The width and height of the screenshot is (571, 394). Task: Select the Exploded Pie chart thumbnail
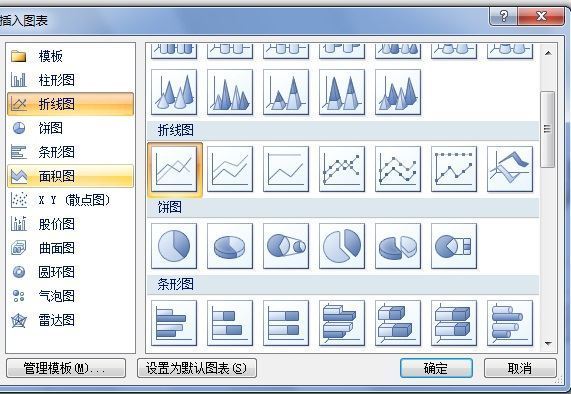point(342,246)
